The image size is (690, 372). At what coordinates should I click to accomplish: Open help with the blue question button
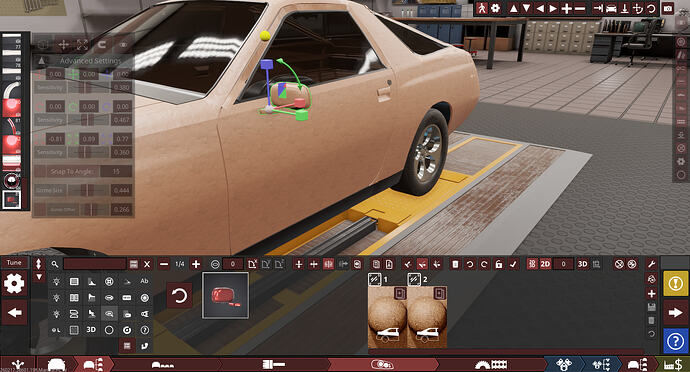[x=675, y=341]
